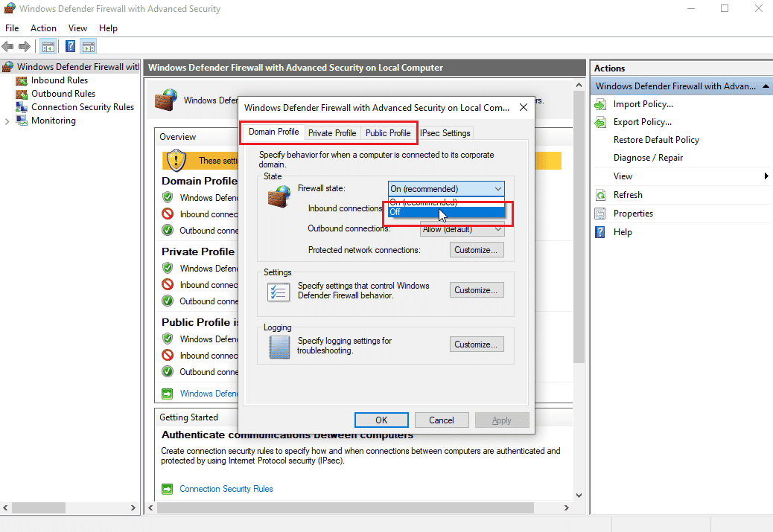This screenshot has width=773, height=532.
Task: Click the tree pane horizontal scroll right arrow
Action: [x=133, y=507]
